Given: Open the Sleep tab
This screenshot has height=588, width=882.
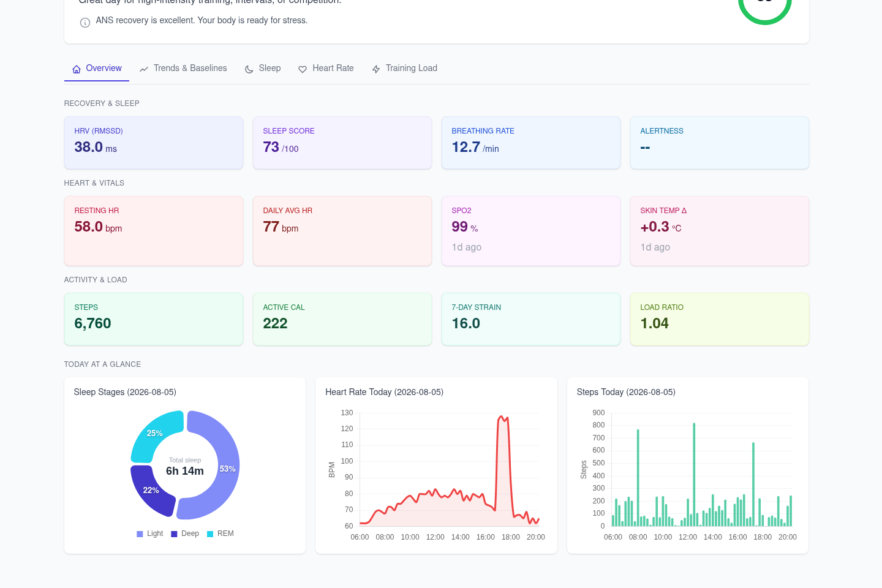Looking at the screenshot, I should coord(263,68).
